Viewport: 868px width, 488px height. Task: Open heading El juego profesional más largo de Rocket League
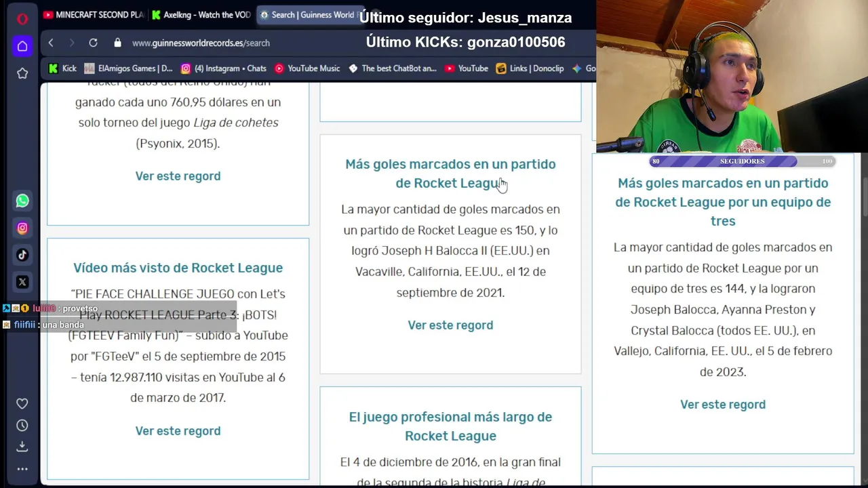click(450, 426)
